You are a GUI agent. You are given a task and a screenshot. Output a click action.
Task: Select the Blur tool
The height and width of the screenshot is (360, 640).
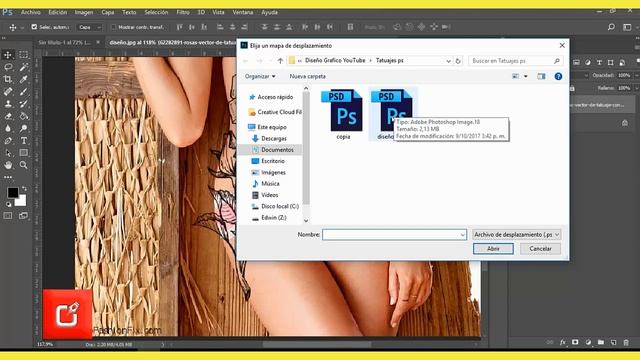(x=8, y=128)
